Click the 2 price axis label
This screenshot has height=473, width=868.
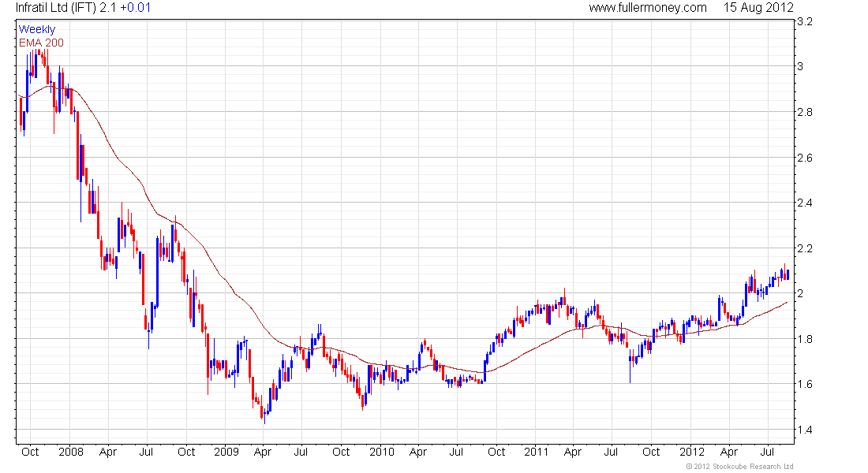tap(800, 293)
